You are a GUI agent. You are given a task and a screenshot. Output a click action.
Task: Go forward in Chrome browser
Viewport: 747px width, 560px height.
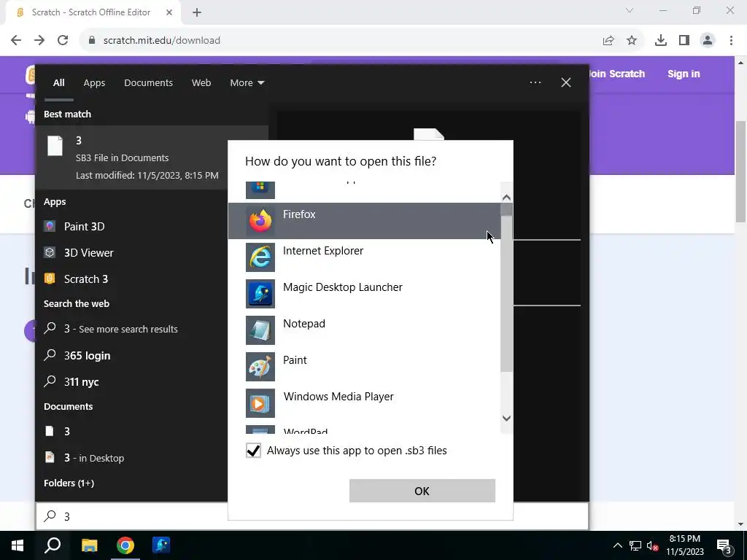39,41
